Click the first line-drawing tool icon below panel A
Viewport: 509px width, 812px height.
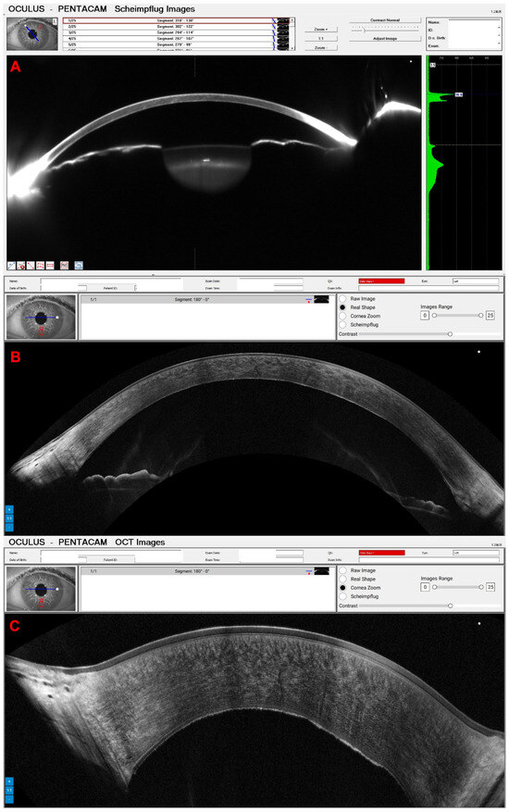tap(11, 265)
